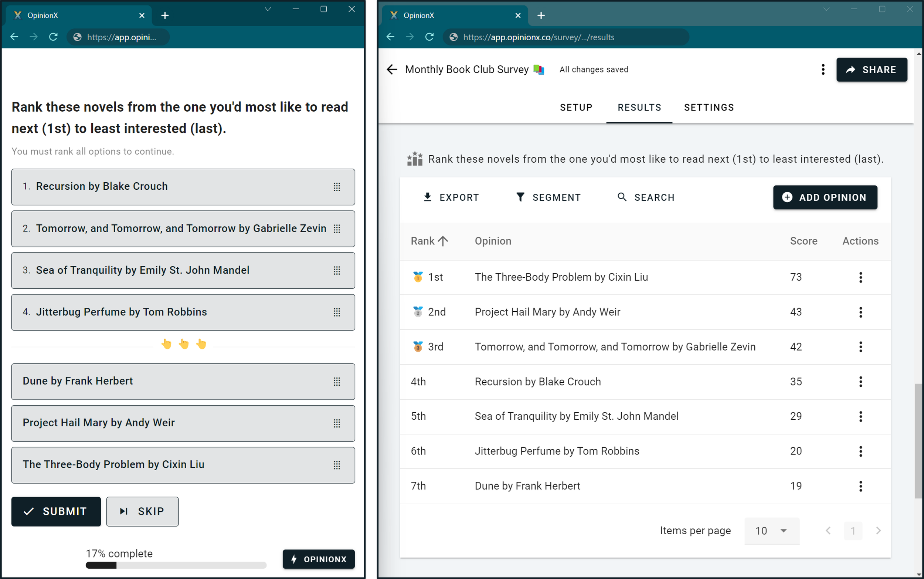Open actions menu for Recursion by Blake Crouch row

point(860,382)
